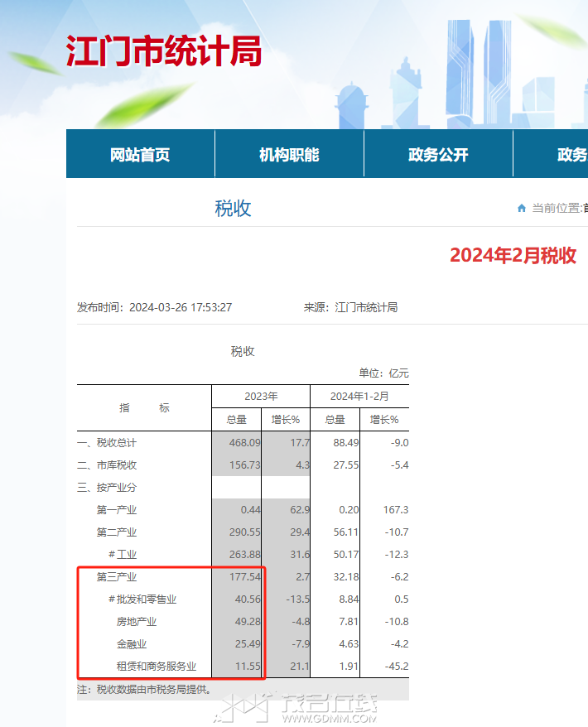Click the 来源: 江门市统计局 source text
Screen dimensions: 588x727
350,307
